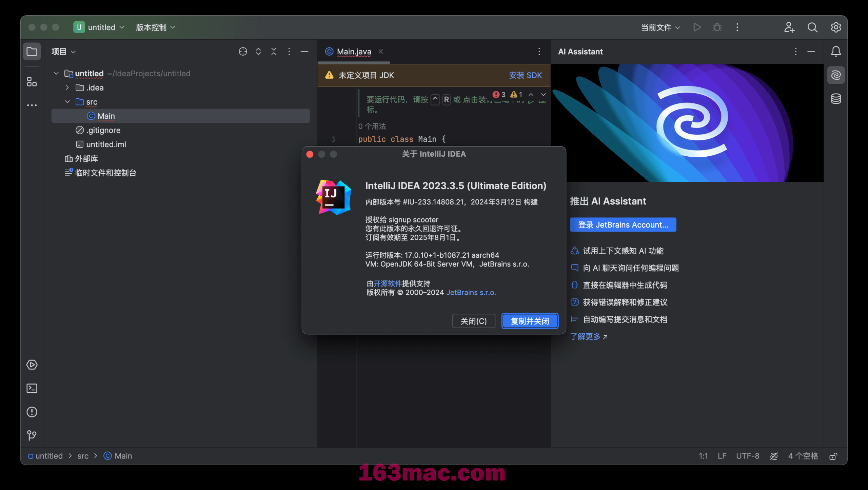Open the Terminal tool window icon
The image size is (868, 490).
pyautogui.click(x=32, y=388)
